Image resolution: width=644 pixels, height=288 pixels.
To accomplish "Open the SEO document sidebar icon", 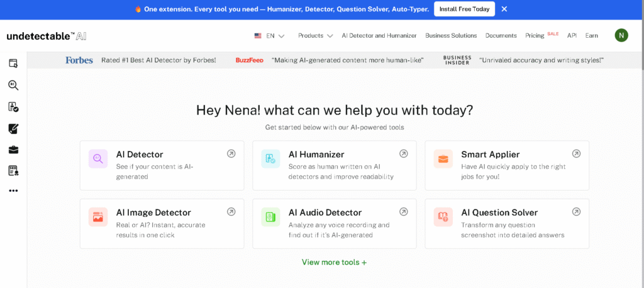I will tap(14, 171).
